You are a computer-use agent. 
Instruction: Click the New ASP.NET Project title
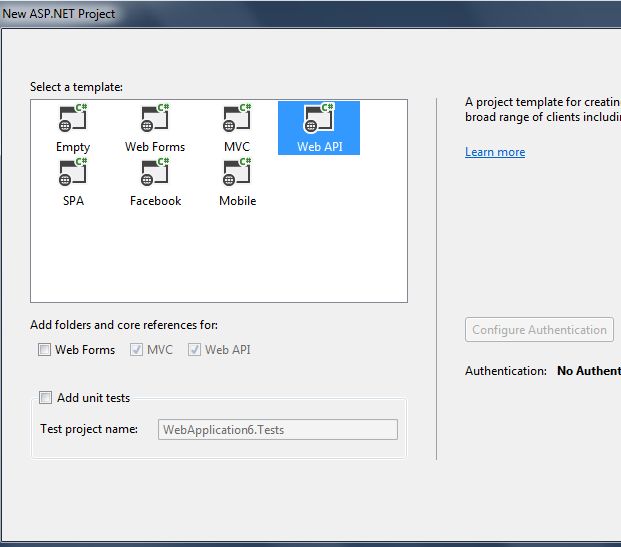[x=59, y=14]
